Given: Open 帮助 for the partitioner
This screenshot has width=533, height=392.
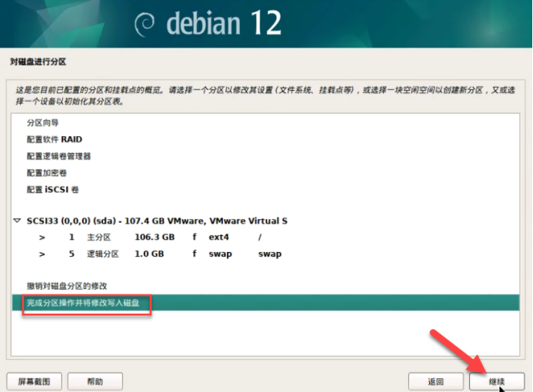Looking at the screenshot, I should 95,381.
